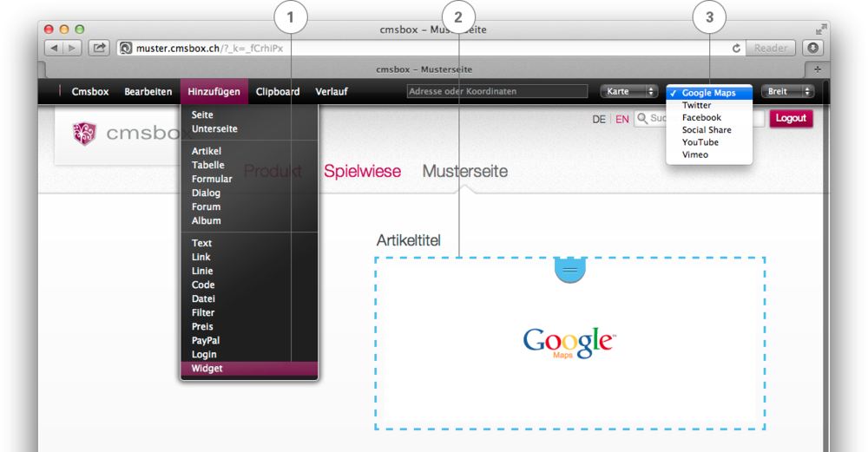Viewport: 868px width, 452px height.
Task: Click the blue widget drag handle
Action: (x=569, y=270)
